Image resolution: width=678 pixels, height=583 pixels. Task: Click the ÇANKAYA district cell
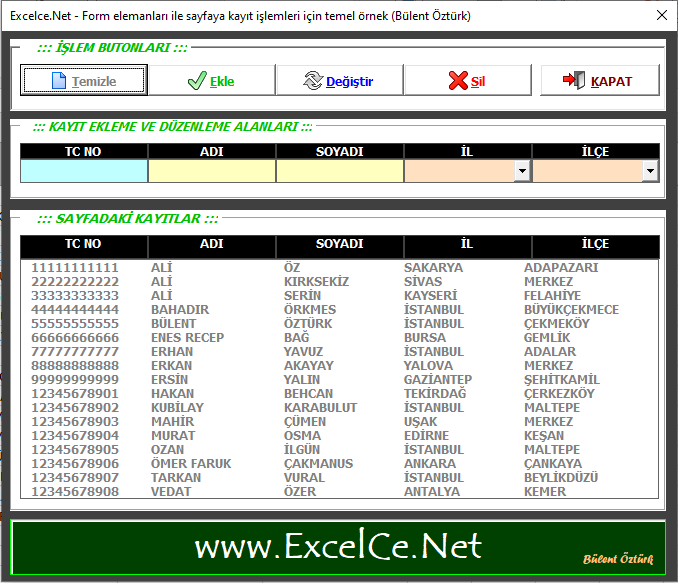coord(553,464)
